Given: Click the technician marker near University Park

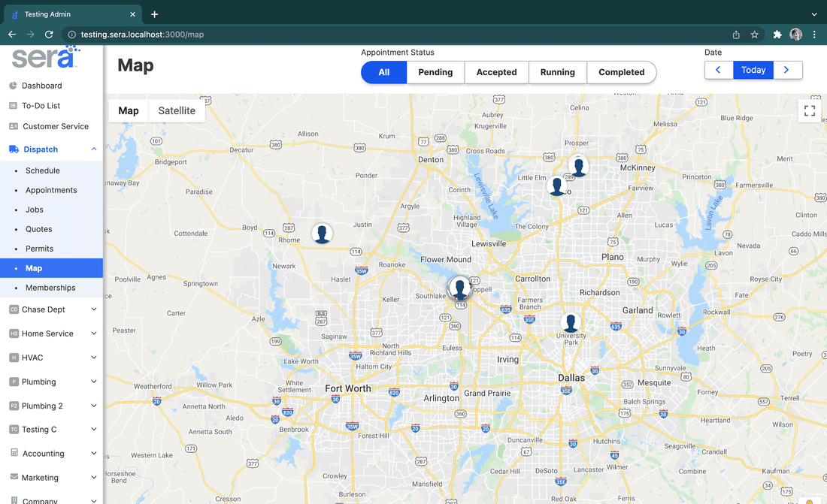Looking at the screenshot, I should click(571, 323).
